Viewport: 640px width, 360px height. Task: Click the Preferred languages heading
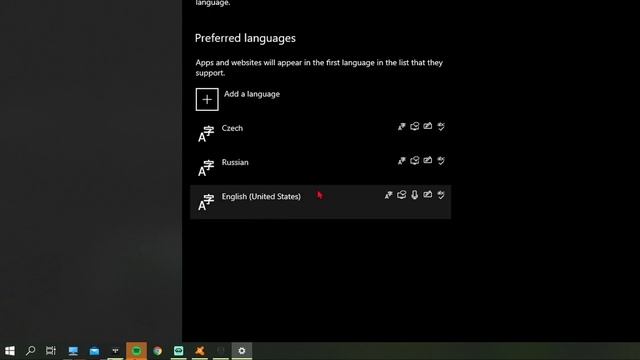(x=245, y=38)
